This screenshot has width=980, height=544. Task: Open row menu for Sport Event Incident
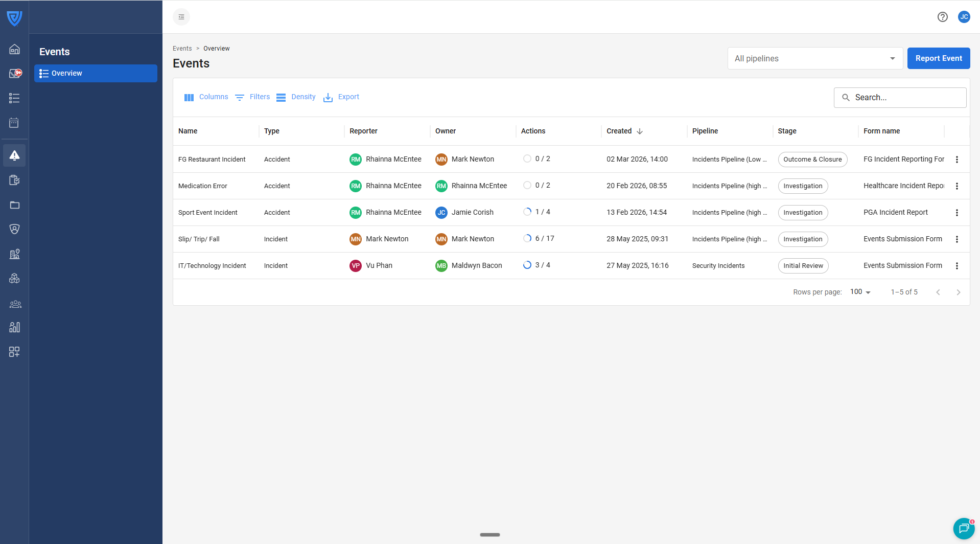point(957,213)
